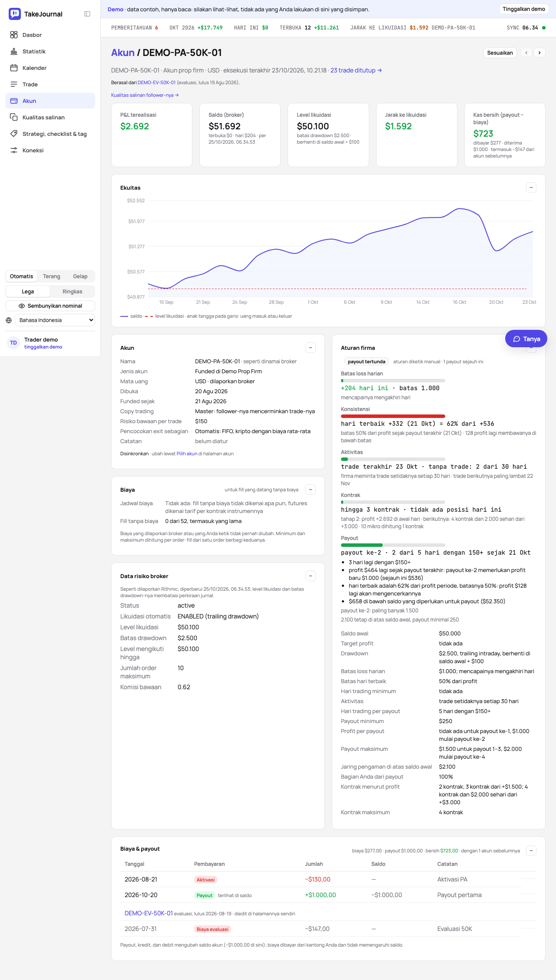556x980 pixels.
Task: Open Dasbor in the sidebar
Action: [50, 35]
